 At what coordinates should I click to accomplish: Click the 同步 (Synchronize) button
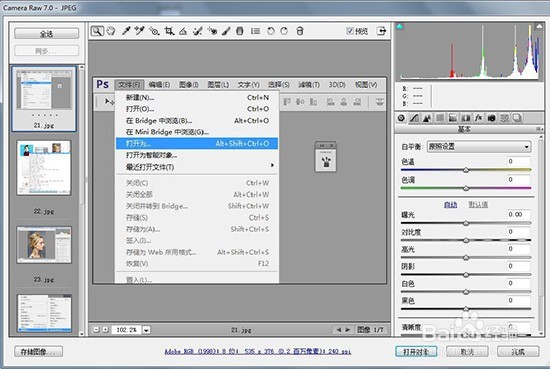pos(46,51)
